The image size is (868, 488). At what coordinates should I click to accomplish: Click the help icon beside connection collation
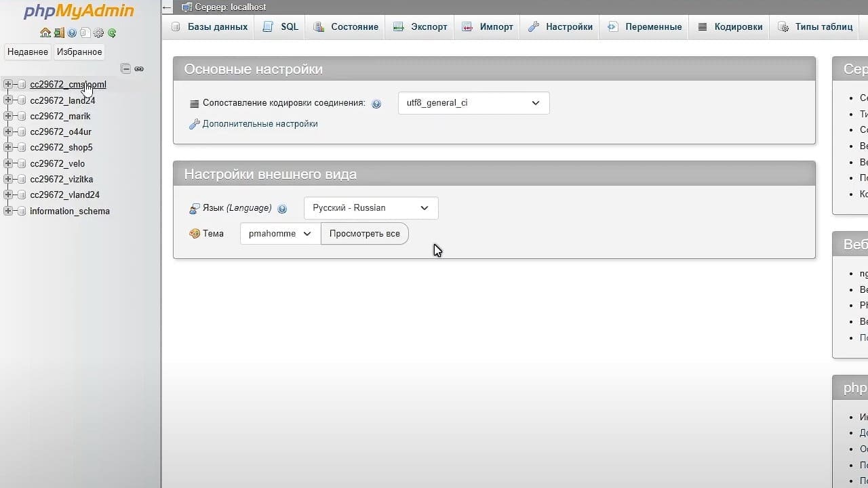point(376,104)
